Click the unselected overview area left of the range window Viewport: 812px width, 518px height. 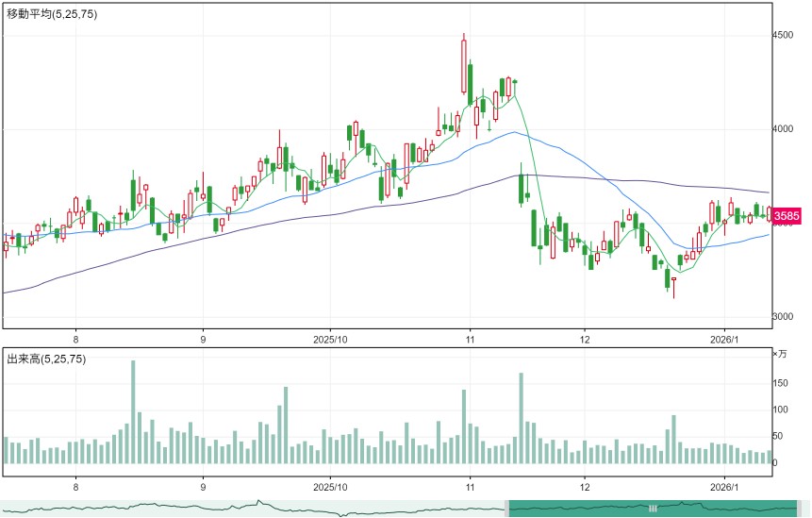(x=253, y=509)
